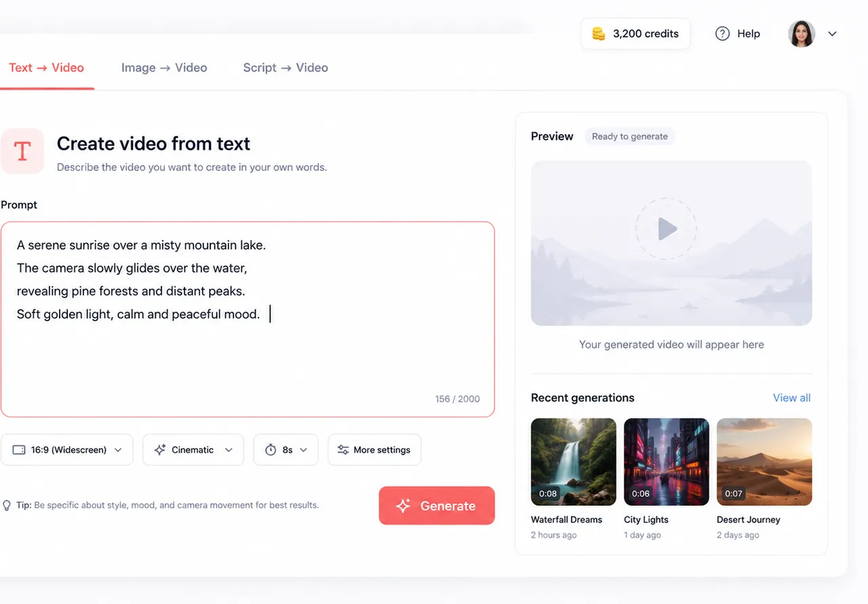Click the Ready to generate status badge
The width and height of the screenshot is (868, 604).
pyautogui.click(x=630, y=136)
